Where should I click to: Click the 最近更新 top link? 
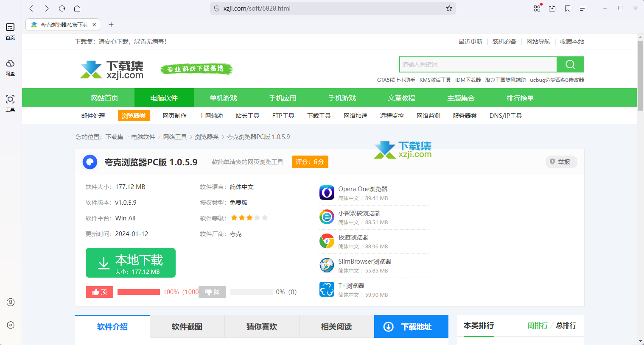(x=470, y=42)
